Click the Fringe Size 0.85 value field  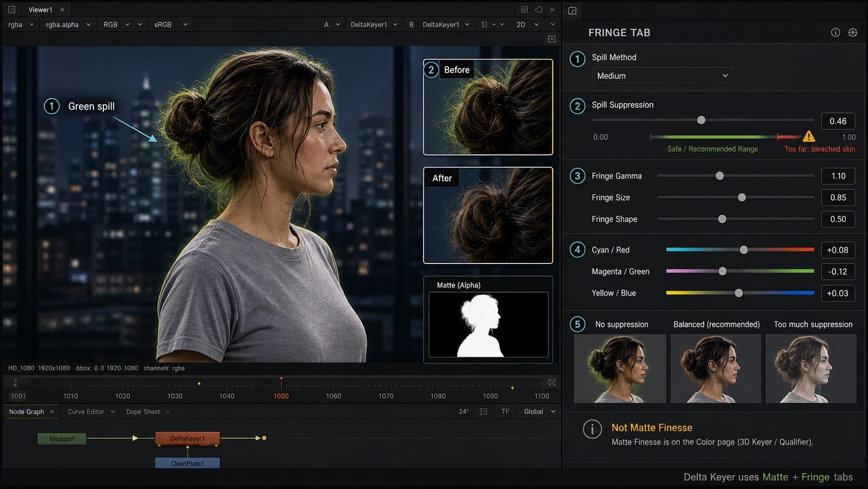click(x=838, y=197)
